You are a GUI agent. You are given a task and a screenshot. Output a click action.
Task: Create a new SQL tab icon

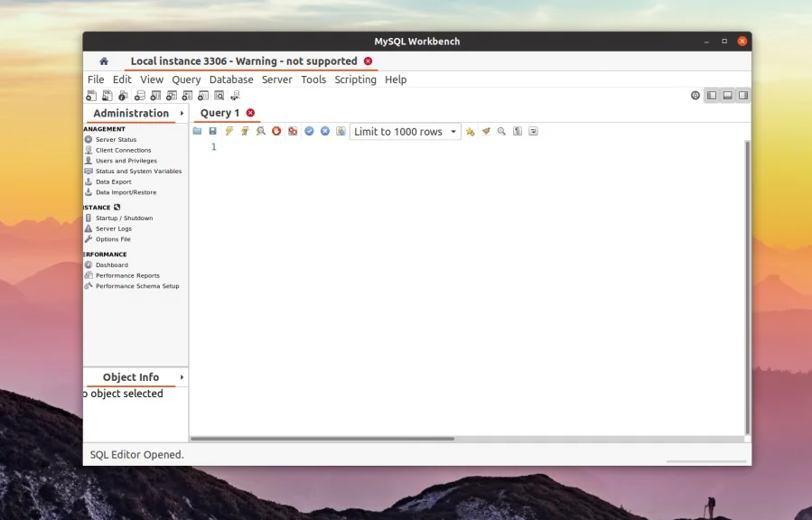click(90, 95)
